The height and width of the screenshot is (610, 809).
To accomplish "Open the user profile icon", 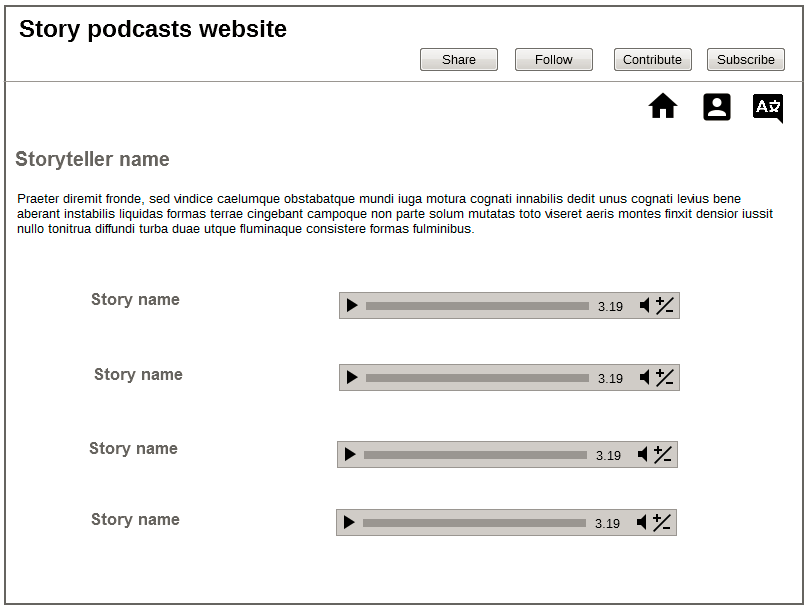I will click(717, 107).
